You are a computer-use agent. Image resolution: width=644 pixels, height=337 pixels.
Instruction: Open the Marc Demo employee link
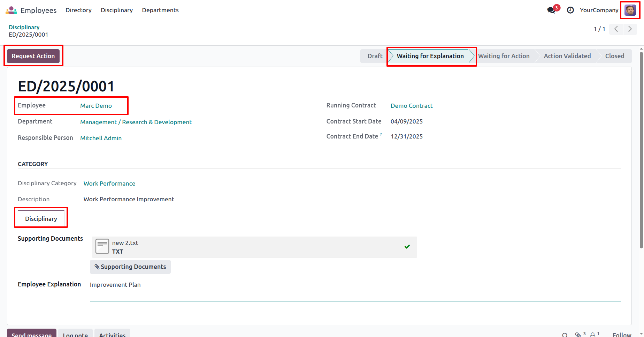[96, 106]
